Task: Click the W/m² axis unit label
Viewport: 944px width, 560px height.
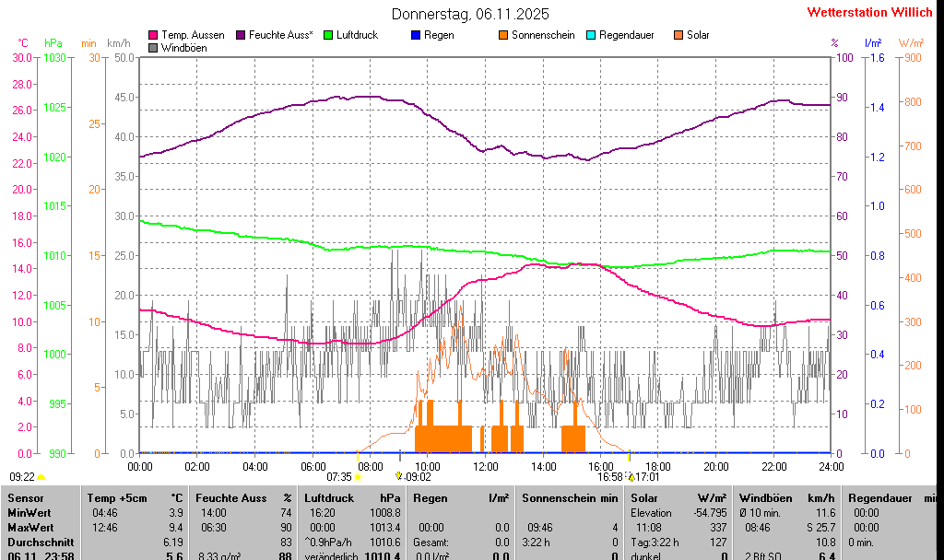Action: 911,43
